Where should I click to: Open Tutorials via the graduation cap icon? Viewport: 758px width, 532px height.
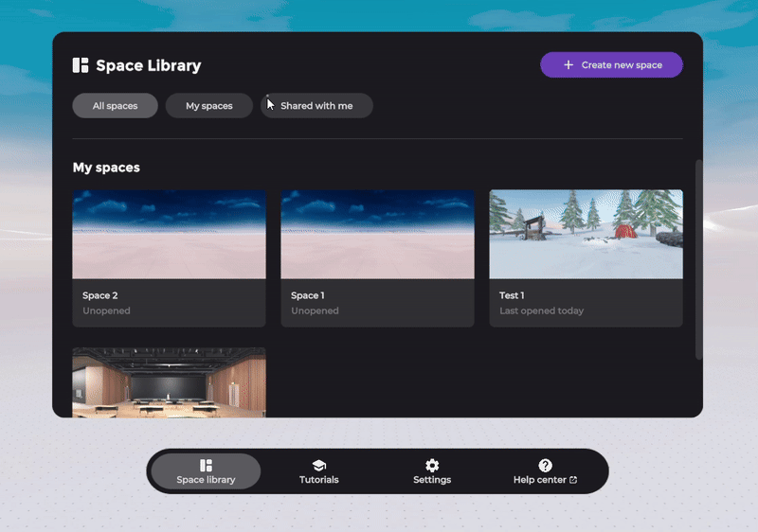(318, 465)
